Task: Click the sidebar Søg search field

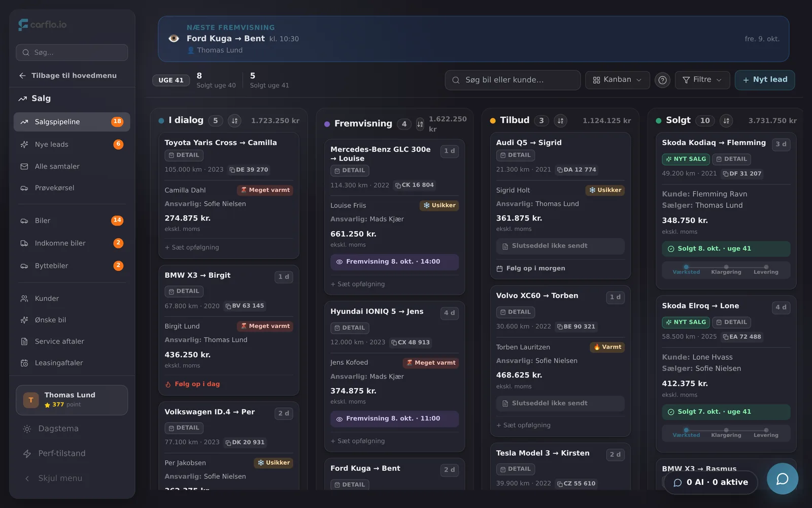Action: coord(72,52)
